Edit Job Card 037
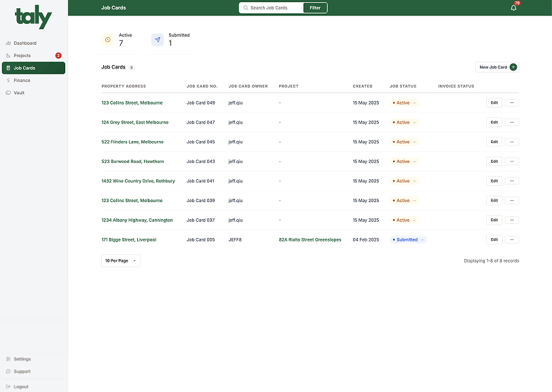Screen dimensions: 552x392 tap(494, 220)
